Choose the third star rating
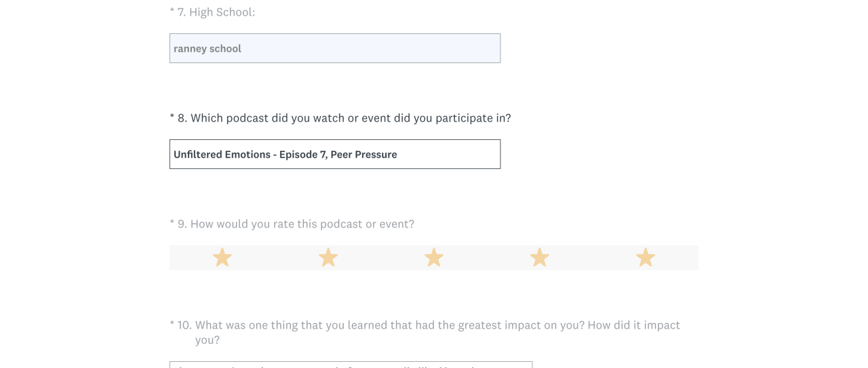 tap(434, 257)
